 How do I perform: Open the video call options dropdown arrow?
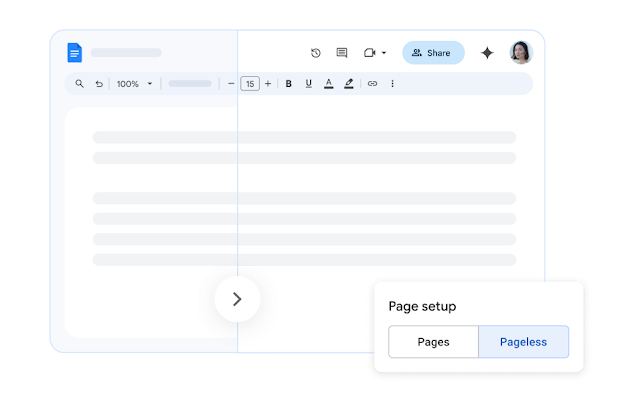click(x=384, y=53)
